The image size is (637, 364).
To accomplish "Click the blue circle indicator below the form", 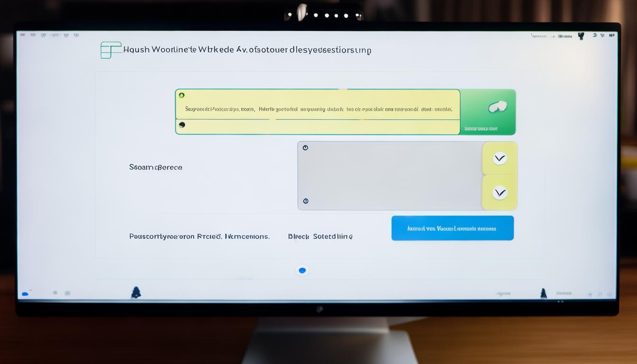I will [302, 270].
